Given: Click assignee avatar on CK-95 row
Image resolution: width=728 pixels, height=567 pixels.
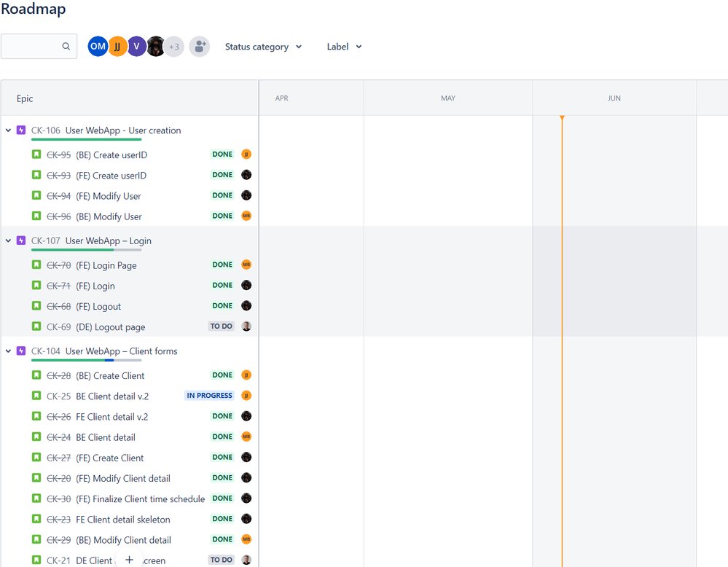Looking at the screenshot, I should (x=246, y=155).
